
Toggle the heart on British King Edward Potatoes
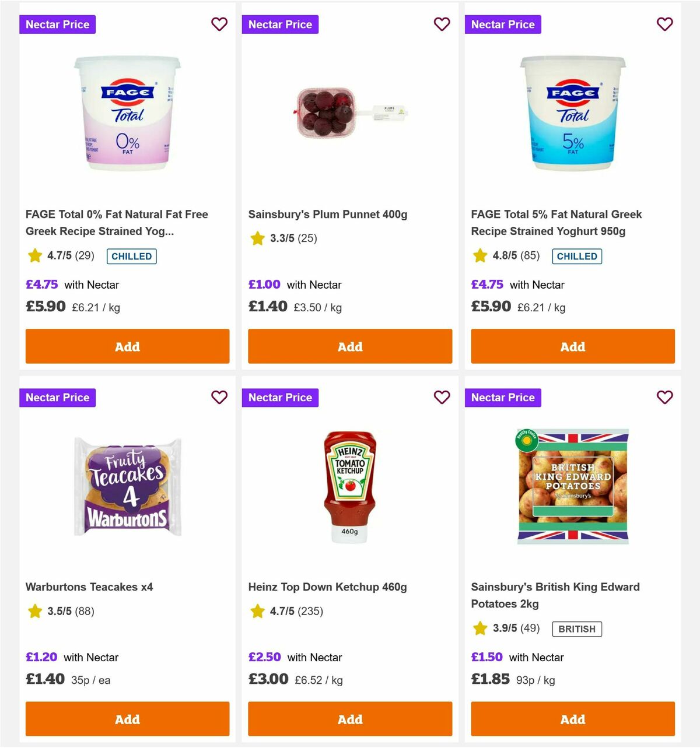click(665, 397)
